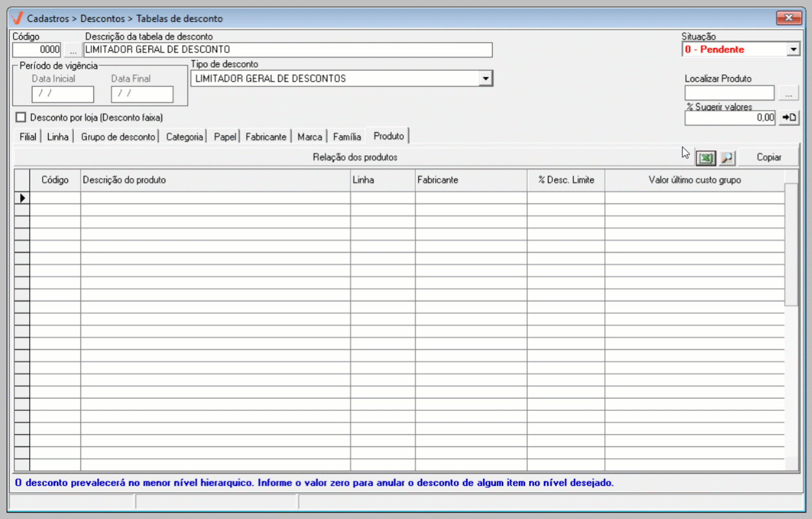812x519 pixels.
Task: Click the apply suggested values arrow icon
Action: pyautogui.click(x=789, y=117)
